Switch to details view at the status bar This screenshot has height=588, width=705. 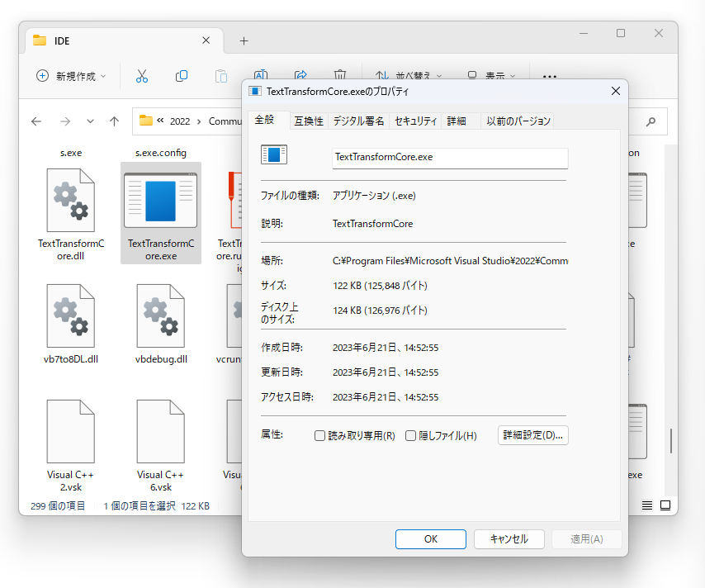[x=646, y=505]
